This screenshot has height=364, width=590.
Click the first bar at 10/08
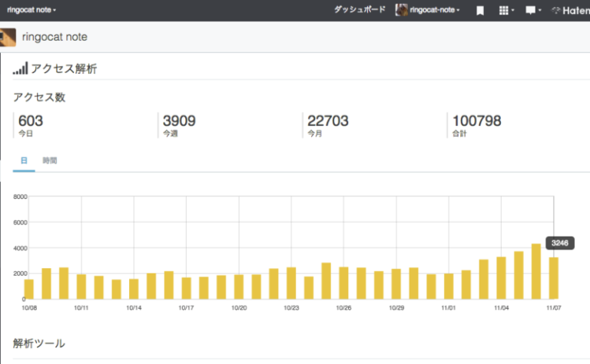(29, 290)
